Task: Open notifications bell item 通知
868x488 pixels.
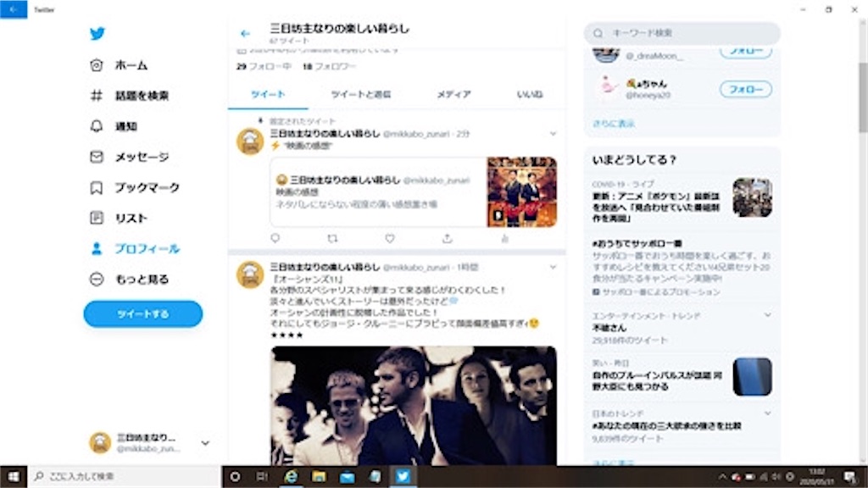Action: click(114, 126)
